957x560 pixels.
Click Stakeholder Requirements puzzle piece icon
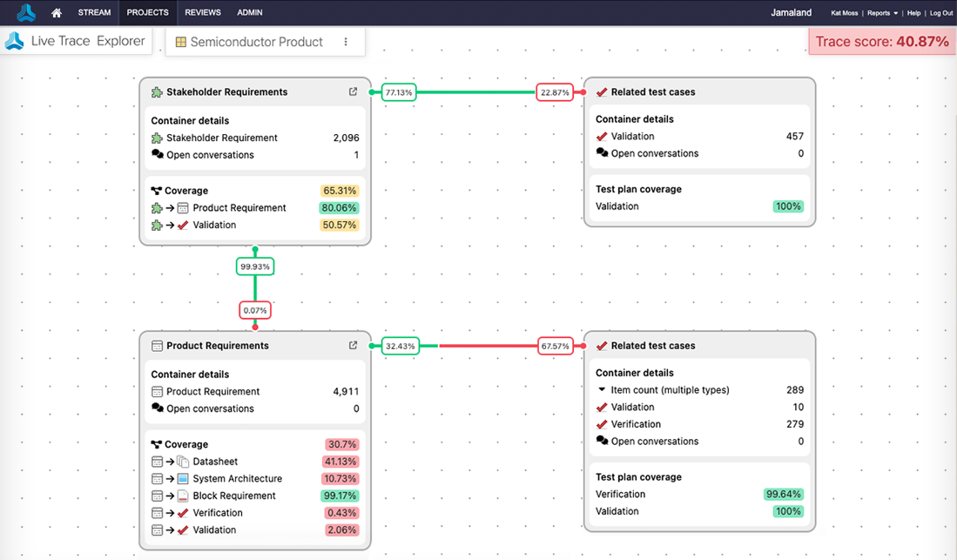157,92
